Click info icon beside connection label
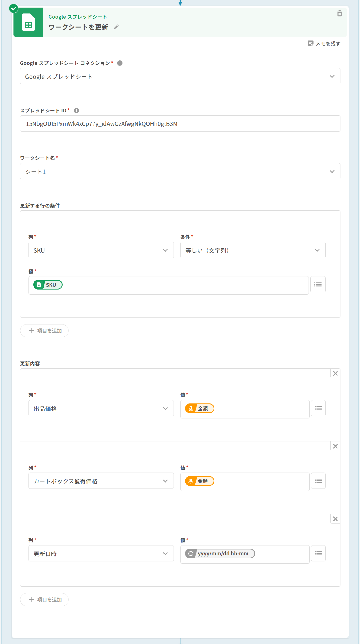 (120, 63)
